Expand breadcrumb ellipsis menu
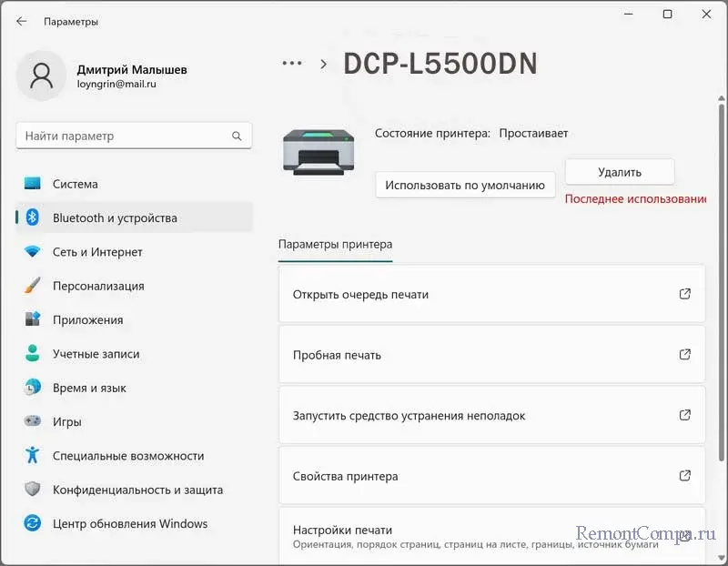The height and width of the screenshot is (566, 728). 291,64
